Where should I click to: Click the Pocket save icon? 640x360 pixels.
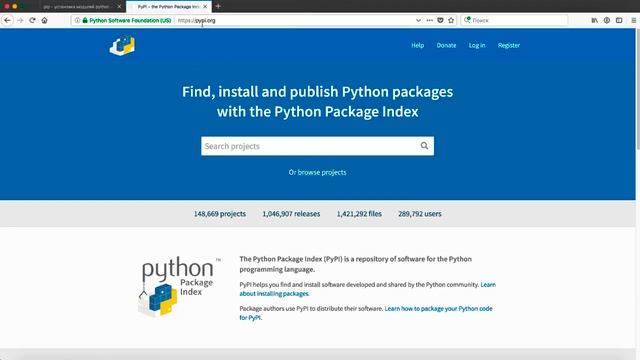[x=440, y=20]
